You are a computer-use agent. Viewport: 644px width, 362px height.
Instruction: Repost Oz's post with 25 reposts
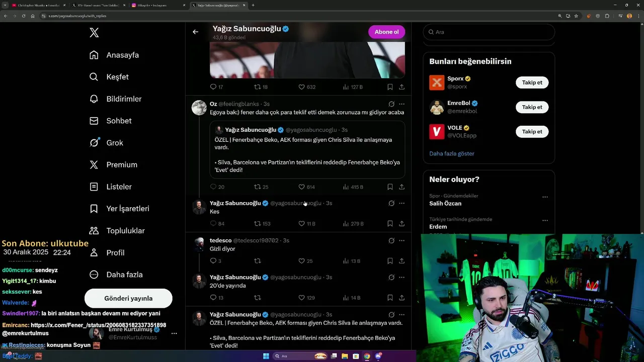click(261, 187)
